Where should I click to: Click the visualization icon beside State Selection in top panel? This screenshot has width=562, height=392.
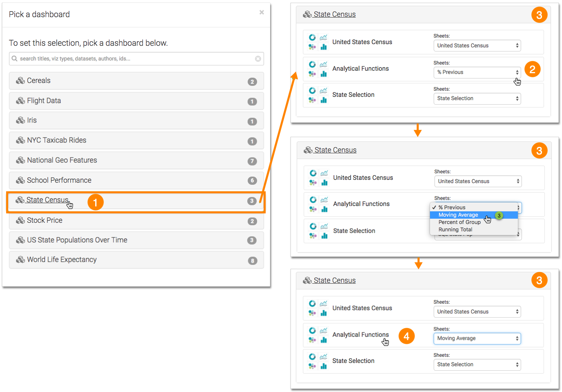[x=318, y=95]
